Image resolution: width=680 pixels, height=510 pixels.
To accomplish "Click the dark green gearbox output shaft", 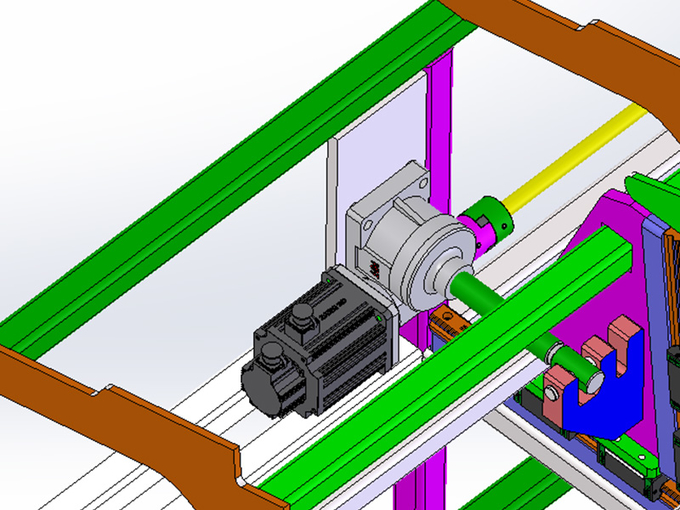I will click(x=525, y=333).
